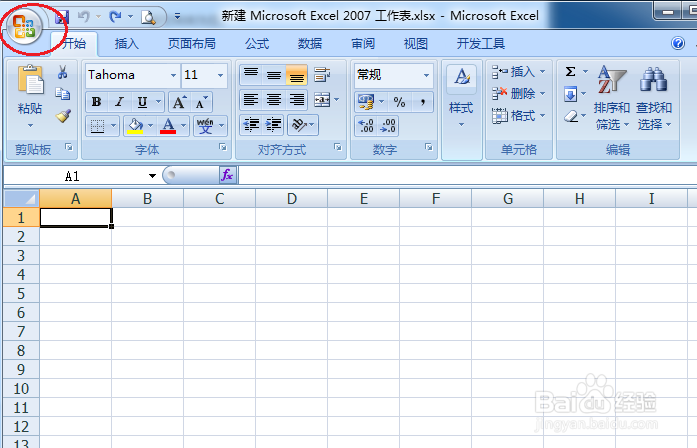The image size is (697, 448).
Task: Align text to the middle of cell
Action: point(274,75)
